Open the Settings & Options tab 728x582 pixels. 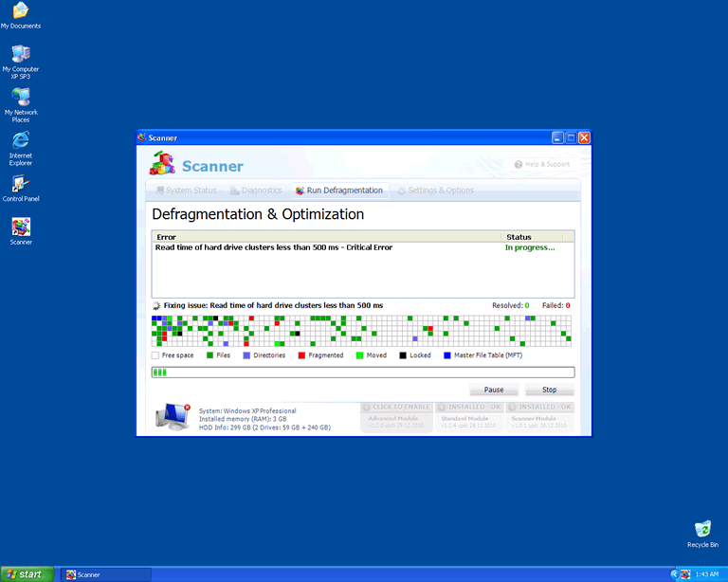(435, 191)
